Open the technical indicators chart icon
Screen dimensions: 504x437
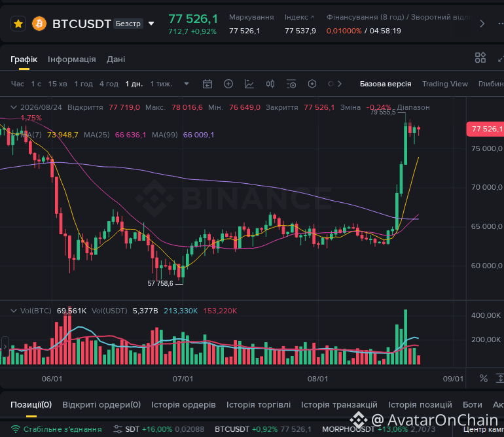click(249, 84)
